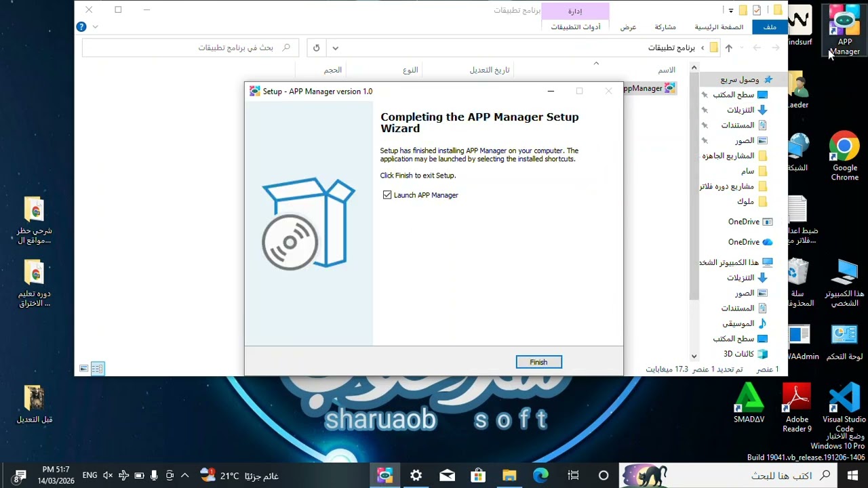The width and height of the screenshot is (868, 488).
Task: Click the airplane mode tray icon
Action: point(123,476)
